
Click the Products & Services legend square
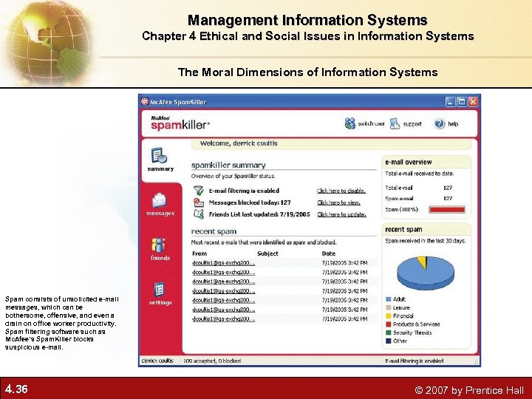[x=389, y=324]
